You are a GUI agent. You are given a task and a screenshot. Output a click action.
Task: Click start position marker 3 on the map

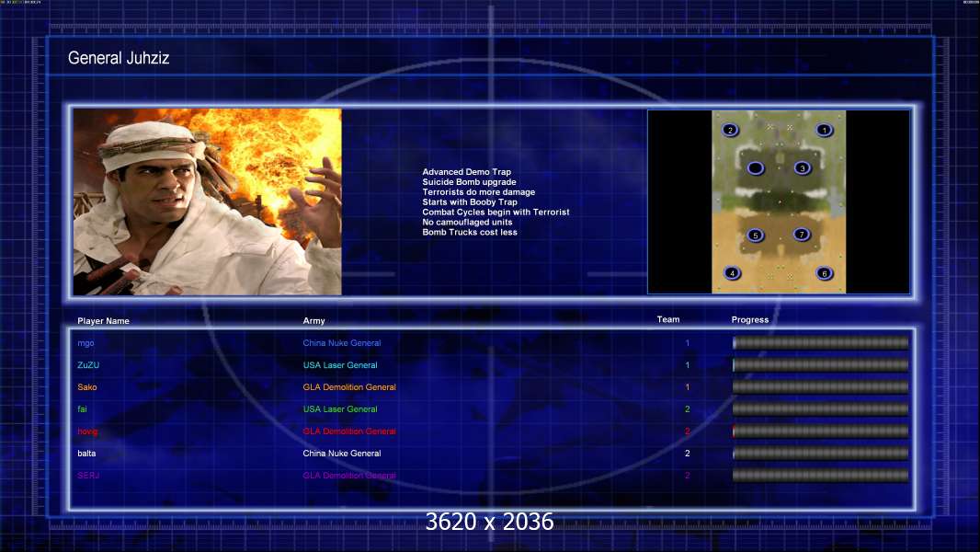tap(803, 168)
